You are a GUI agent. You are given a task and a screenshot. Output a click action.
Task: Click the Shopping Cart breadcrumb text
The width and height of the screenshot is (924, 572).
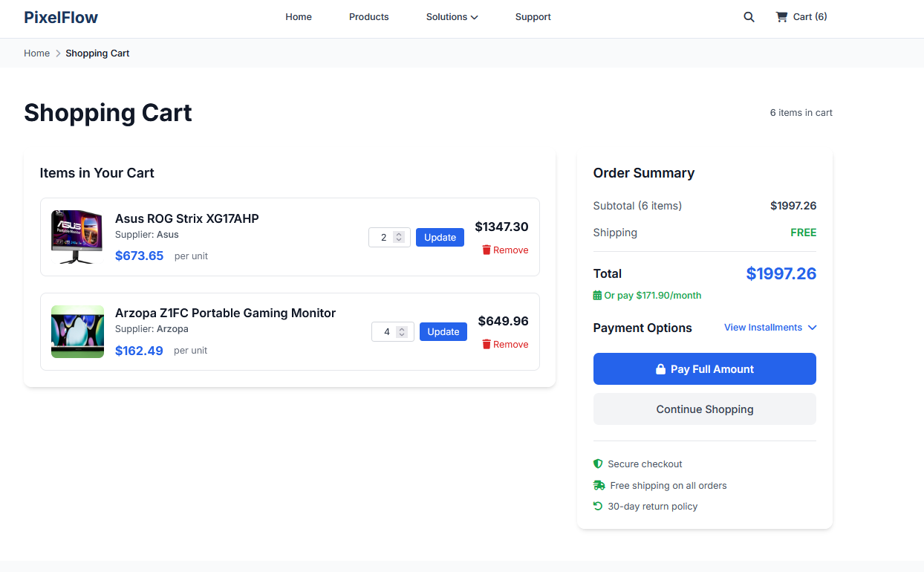tap(97, 53)
